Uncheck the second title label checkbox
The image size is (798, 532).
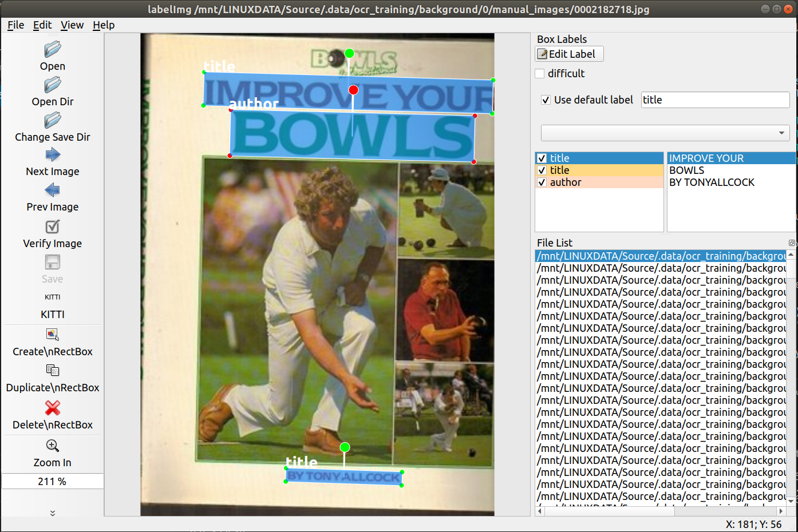click(542, 170)
